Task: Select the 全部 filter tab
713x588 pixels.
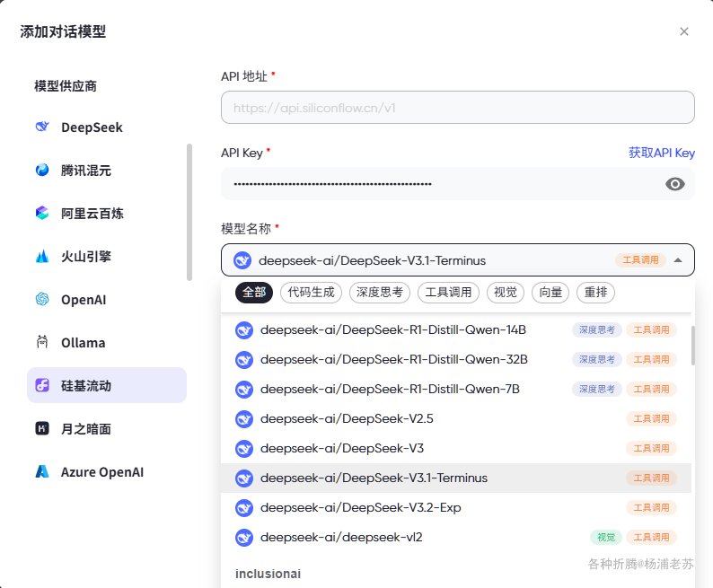Action: (x=254, y=292)
